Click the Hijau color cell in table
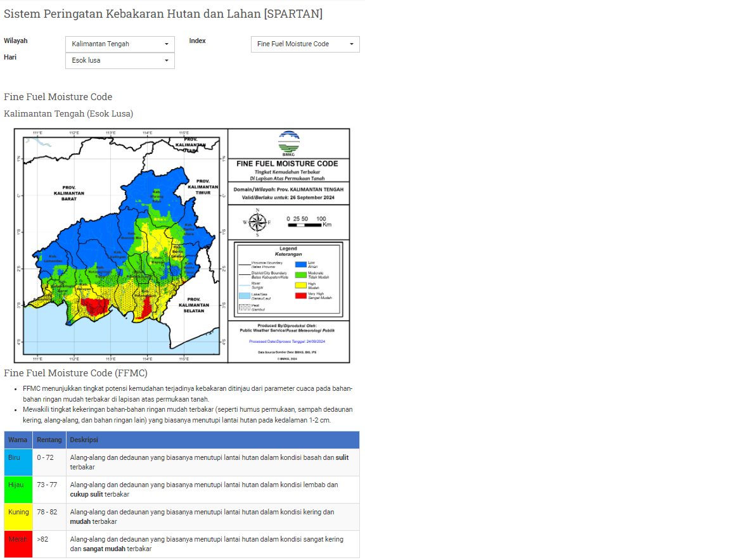Screen dimensions: 730x560 point(18,489)
